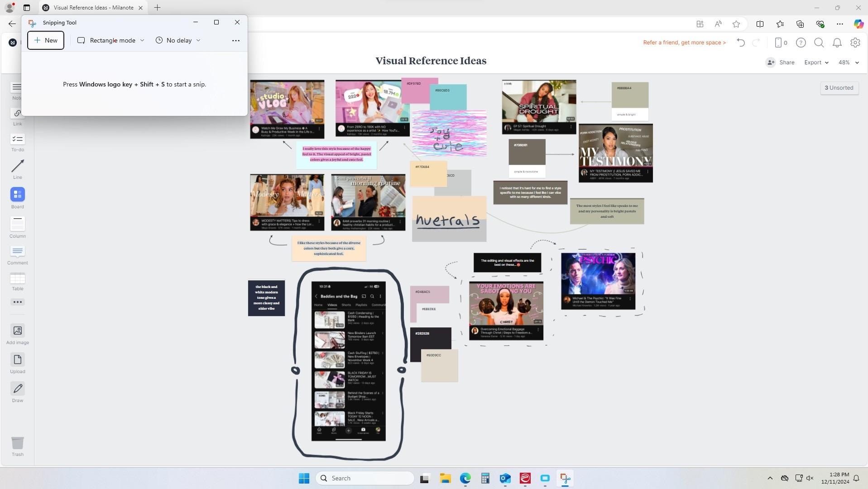868x489 pixels.
Task: Open Microsoft Edge from taskbar
Action: coord(465,478)
